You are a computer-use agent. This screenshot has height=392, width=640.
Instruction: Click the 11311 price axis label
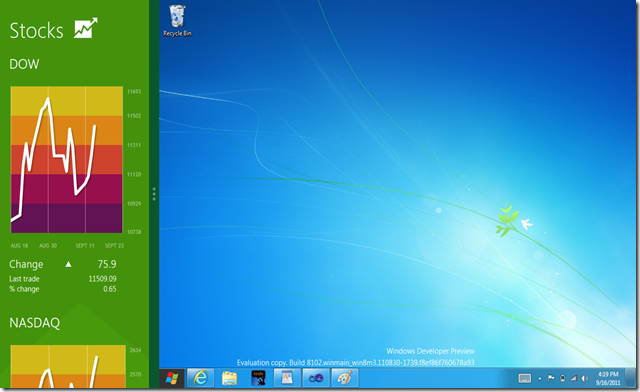click(x=134, y=145)
